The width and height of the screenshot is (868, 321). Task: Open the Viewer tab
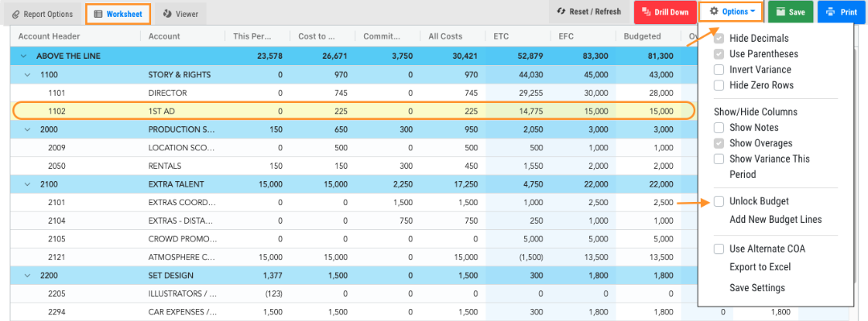[x=181, y=14]
